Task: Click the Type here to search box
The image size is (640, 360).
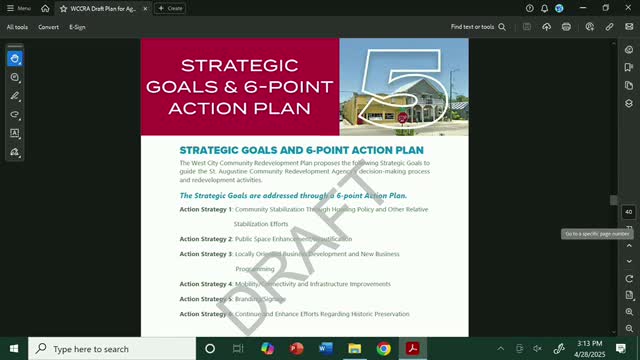Action: click(x=112, y=349)
